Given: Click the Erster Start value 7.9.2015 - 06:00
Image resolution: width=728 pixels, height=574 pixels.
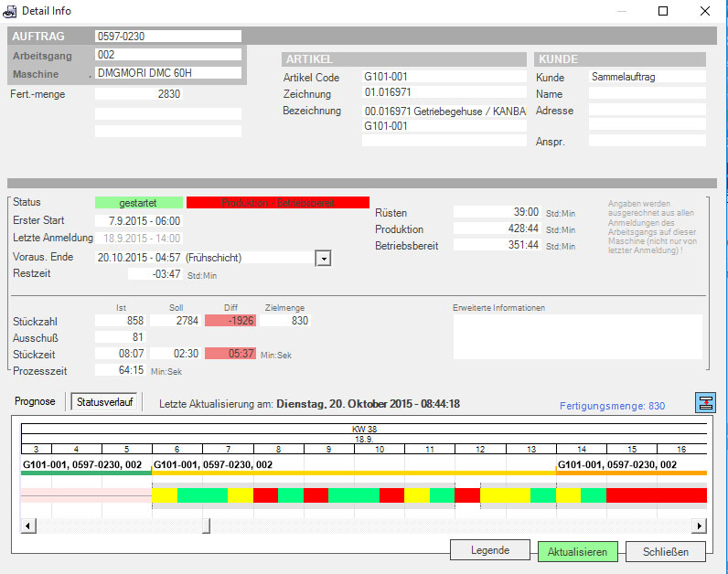Looking at the screenshot, I should click(139, 221).
